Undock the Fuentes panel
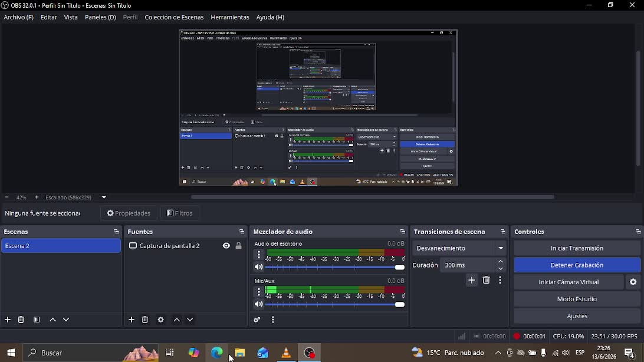Image resolution: width=644 pixels, height=362 pixels. 242,232
